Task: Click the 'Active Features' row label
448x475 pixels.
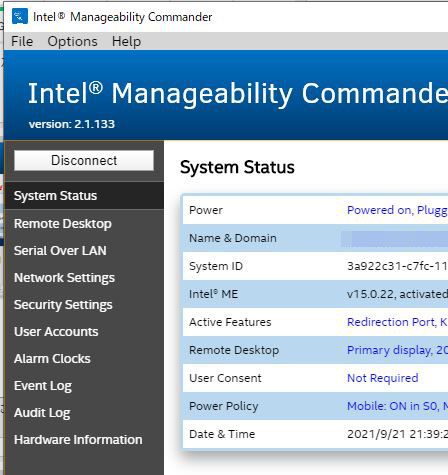Action: pyautogui.click(x=230, y=322)
